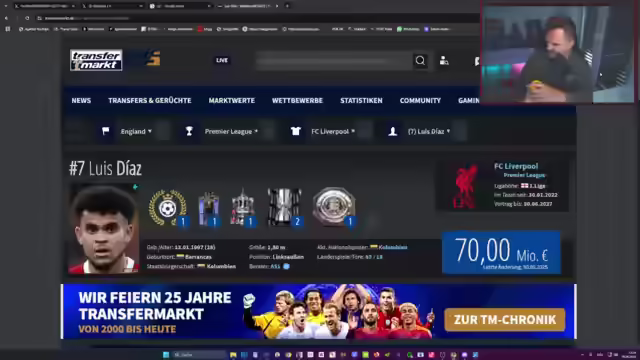Screen dimensions: 640x360
Task: Expand the Premier League dropdown
Action: (x=231, y=131)
